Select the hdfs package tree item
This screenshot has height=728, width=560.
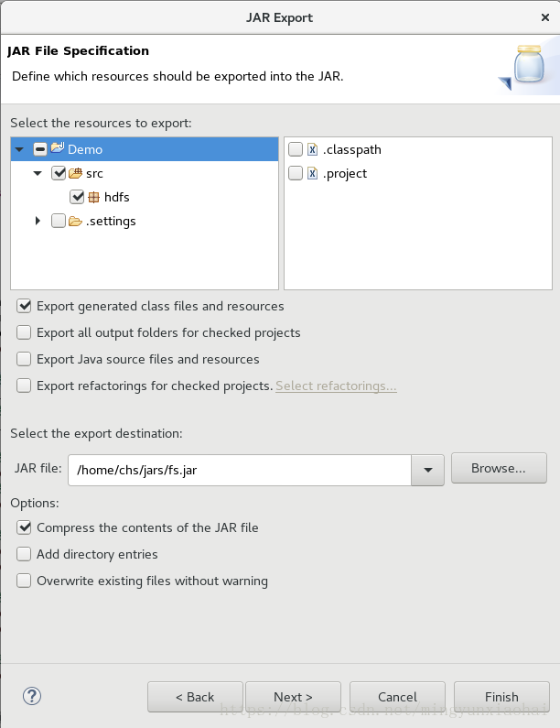coord(116,197)
